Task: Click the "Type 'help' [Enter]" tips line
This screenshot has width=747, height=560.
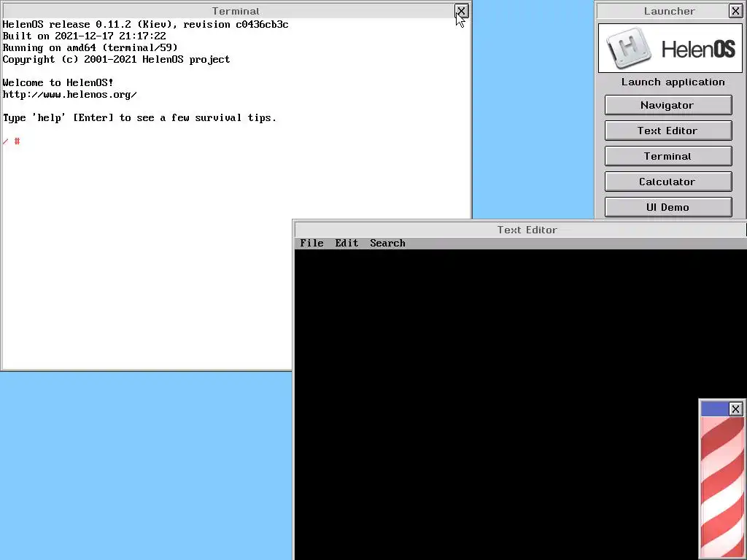Action: point(139,117)
